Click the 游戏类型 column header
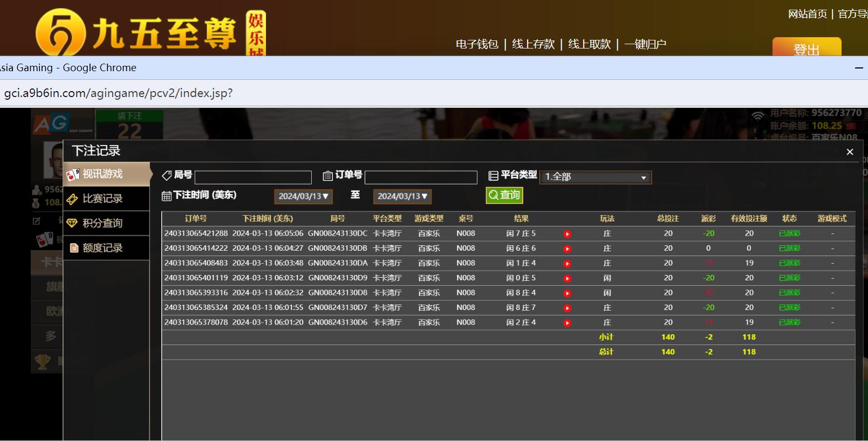Image resolution: width=868 pixels, height=441 pixels. pyautogui.click(x=429, y=219)
